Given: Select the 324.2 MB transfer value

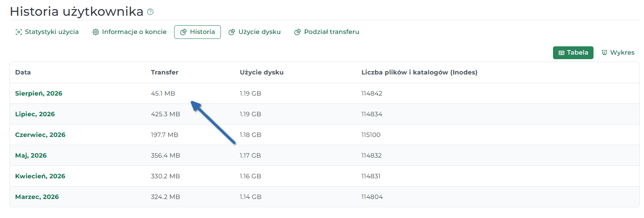Looking at the screenshot, I should tap(165, 197).
